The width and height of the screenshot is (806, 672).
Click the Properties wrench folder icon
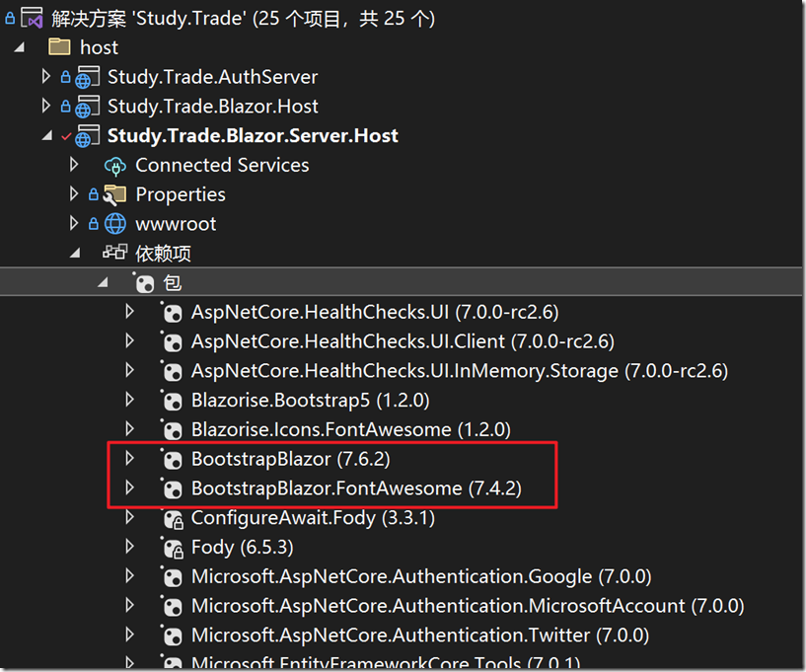114,194
